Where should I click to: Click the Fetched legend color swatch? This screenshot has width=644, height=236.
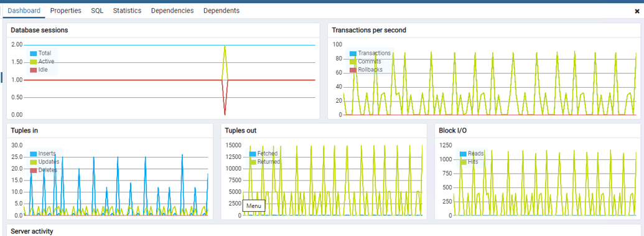pyautogui.click(x=253, y=154)
